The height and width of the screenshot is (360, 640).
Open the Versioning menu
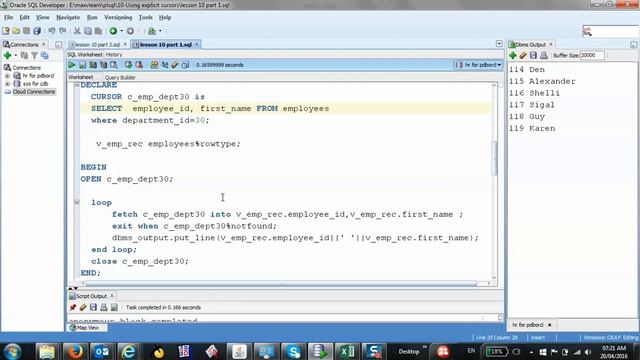click(118, 18)
